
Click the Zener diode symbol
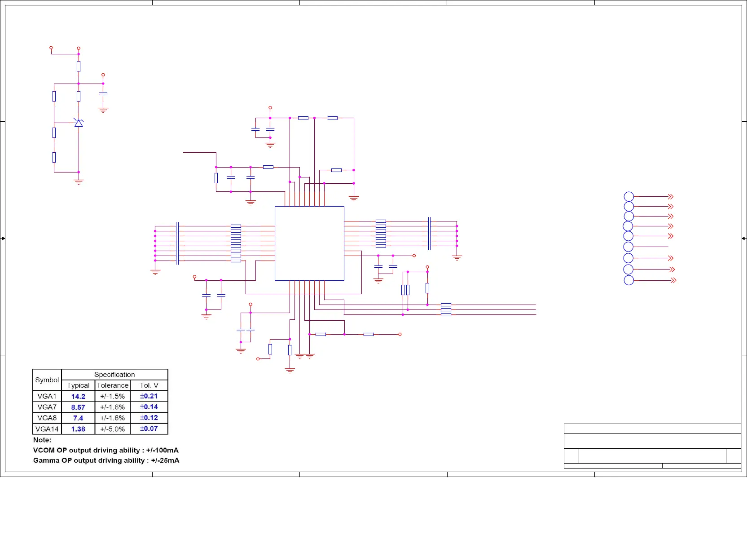79,123
